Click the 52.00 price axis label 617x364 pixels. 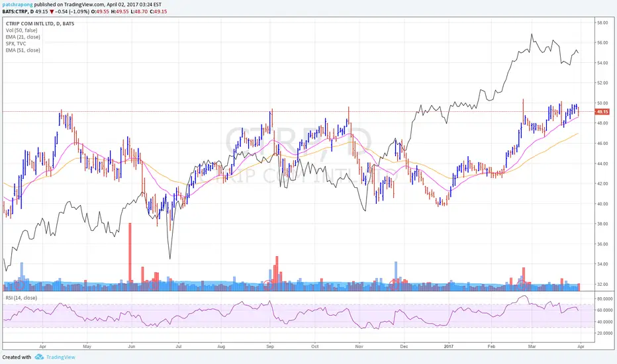point(602,83)
